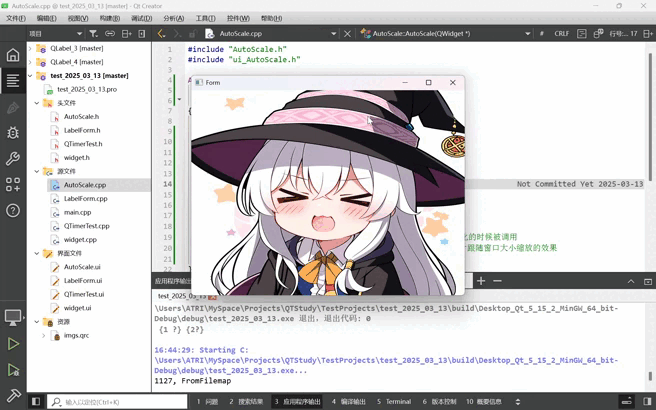Open the Welcome mode home icon

point(13,55)
